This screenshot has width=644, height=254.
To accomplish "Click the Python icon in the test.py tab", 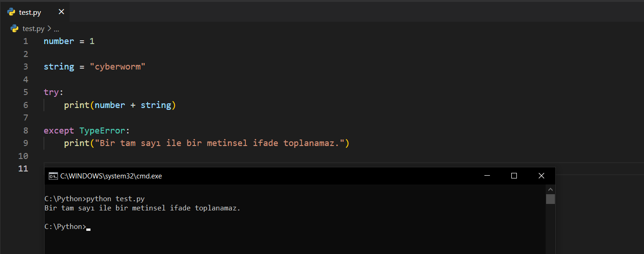I will pos(12,12).
